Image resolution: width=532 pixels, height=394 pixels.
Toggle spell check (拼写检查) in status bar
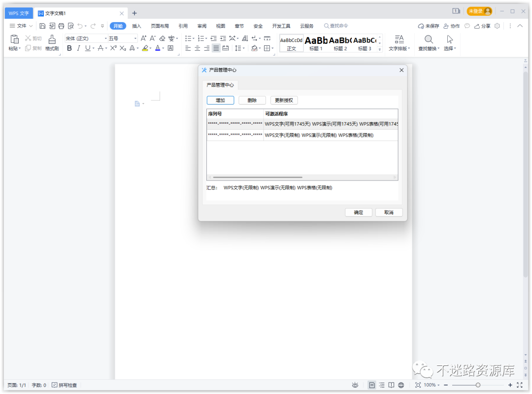pos(64,385)
